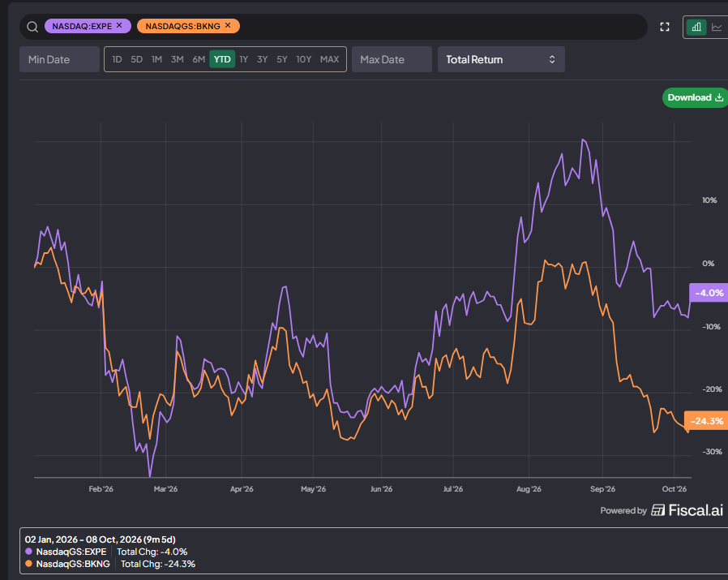The image size is (728, 580).
Task: Select the 6M time range
Action: (199, 59)
